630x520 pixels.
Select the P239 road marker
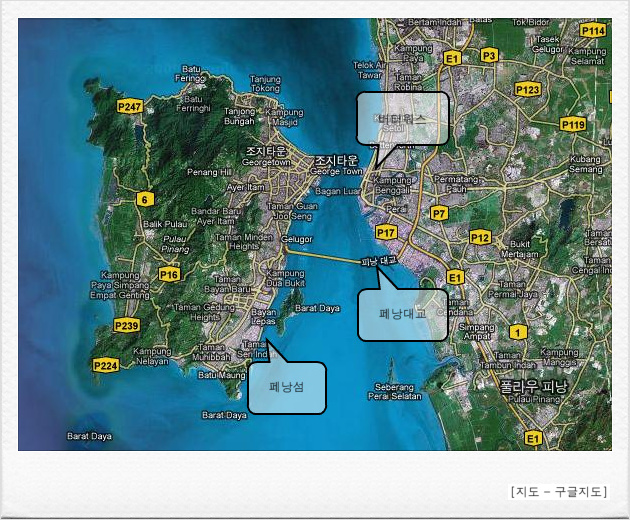[126, 325]
